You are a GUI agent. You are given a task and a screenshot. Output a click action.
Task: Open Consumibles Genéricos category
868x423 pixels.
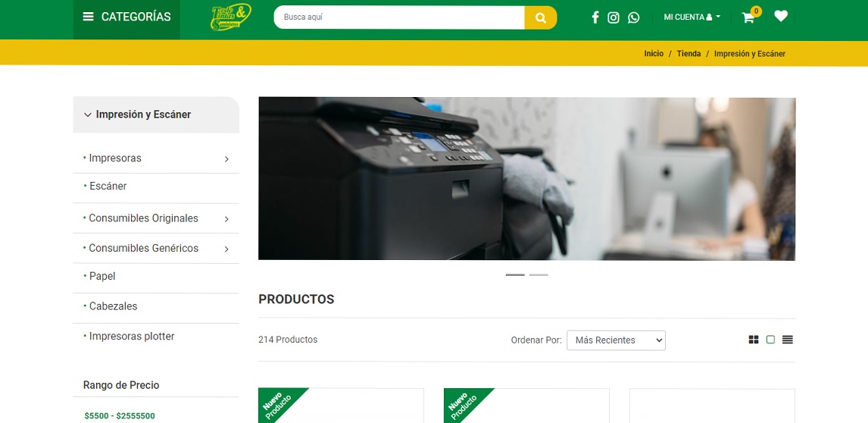tap(143, 249)
